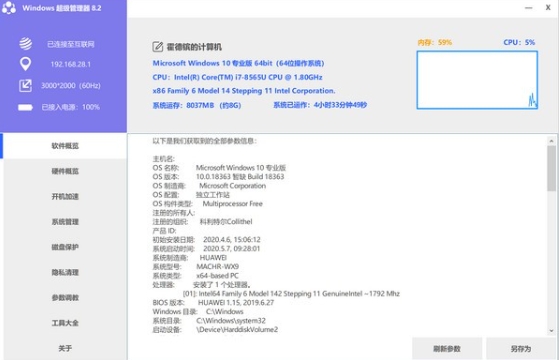Open 工具大全 in the sidebar
The width and height of the screenshot is (559, 360).
point(65,323)
